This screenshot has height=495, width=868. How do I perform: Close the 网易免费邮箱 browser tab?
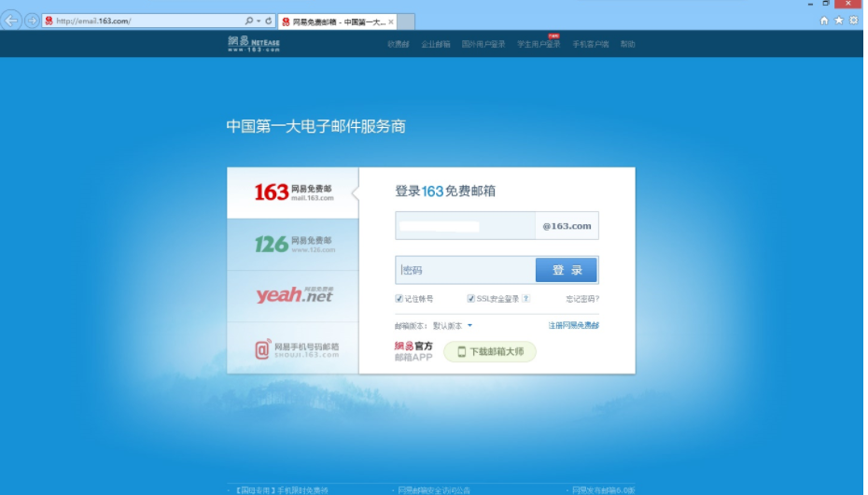391,21
